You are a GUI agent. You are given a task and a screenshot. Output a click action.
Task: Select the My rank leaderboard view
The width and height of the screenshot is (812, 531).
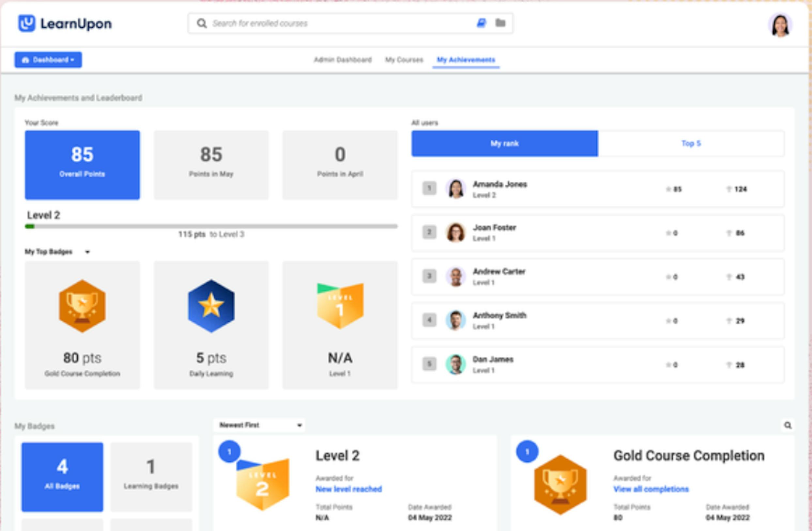click(x=504, y=143)
